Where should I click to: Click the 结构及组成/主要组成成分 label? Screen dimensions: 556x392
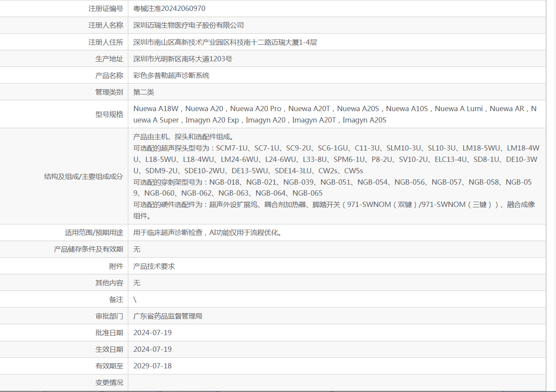pos(84,176)
